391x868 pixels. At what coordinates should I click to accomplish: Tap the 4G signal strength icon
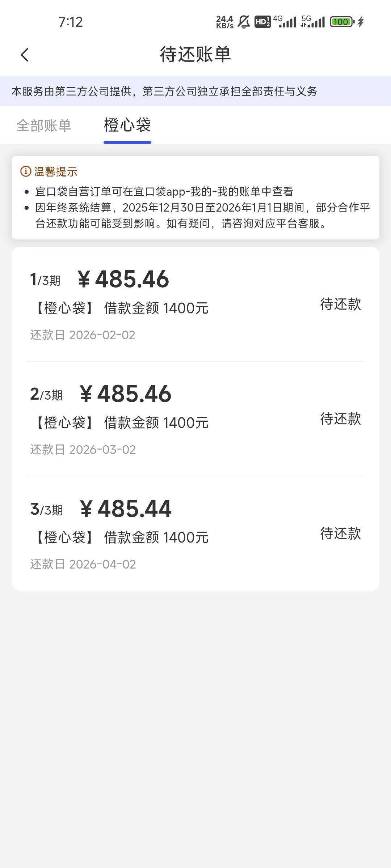(285, 22)
